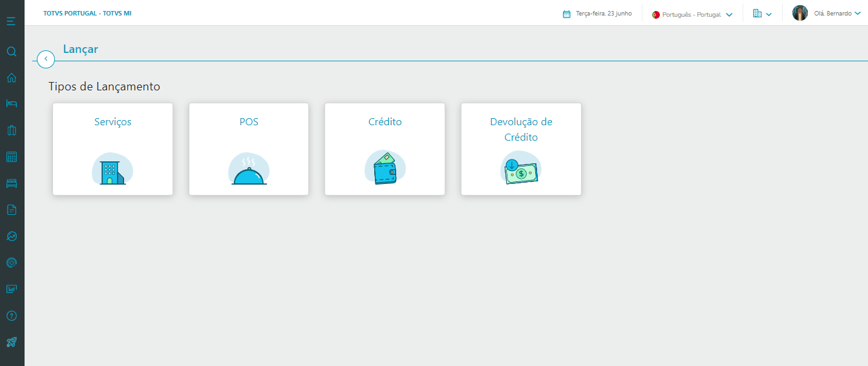Open the Olá, Bernardo user menu
868x366 pixels.
[x=827, y=14]
